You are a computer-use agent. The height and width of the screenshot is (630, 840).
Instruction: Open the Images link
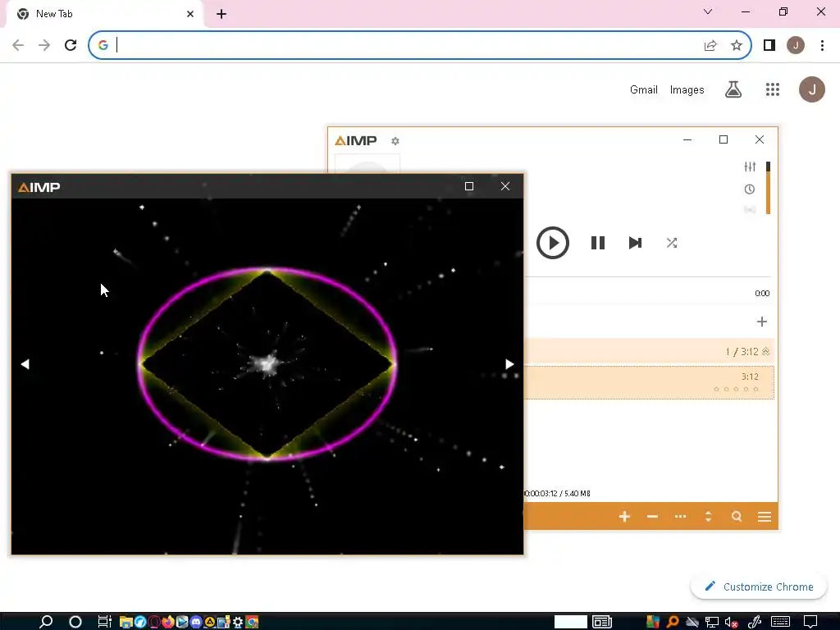(687, 89)
